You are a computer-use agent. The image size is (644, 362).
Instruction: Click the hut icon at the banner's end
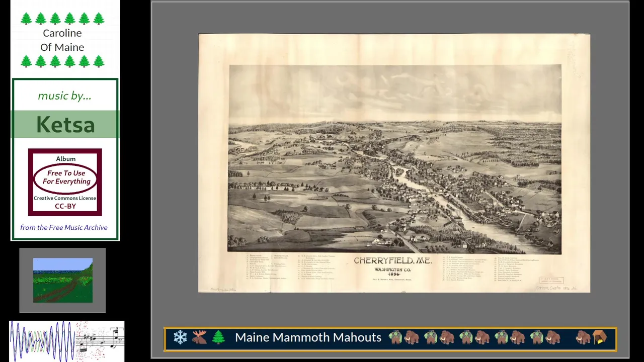coord(600,337)
